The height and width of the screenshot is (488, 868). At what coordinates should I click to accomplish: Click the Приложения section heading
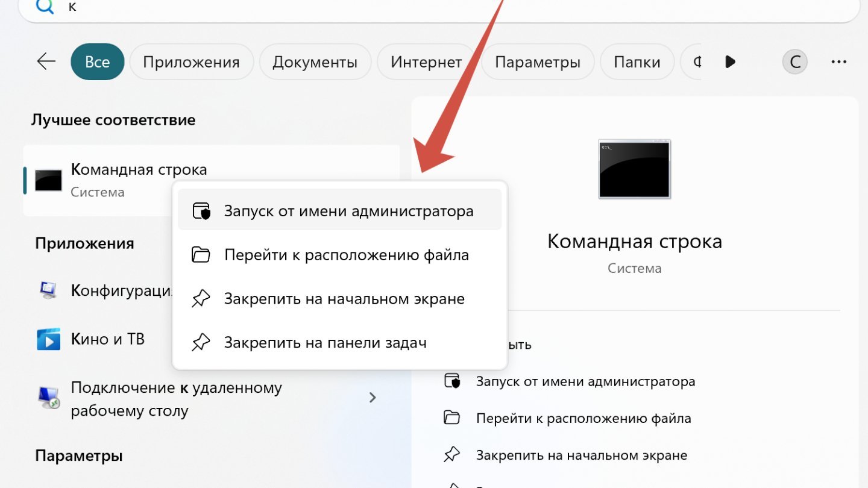pyautogui.click(x=84, y=243)
